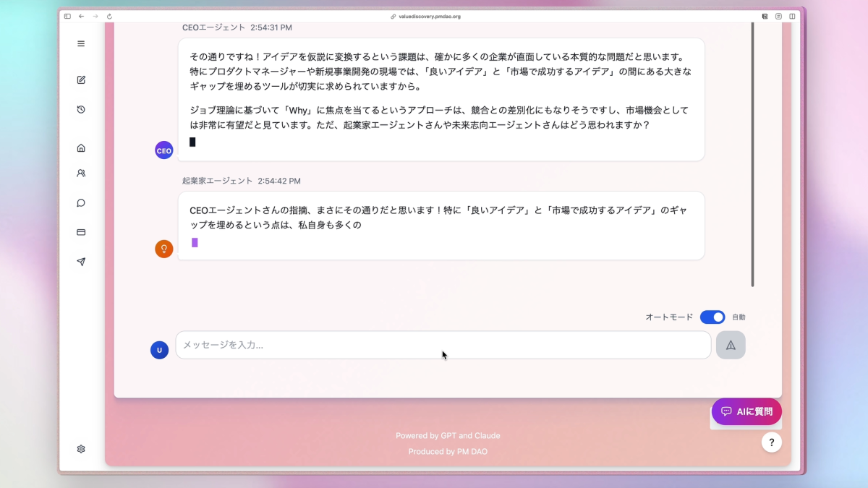
Task: Click the CEO agent avatar
Action: [164, 151]
